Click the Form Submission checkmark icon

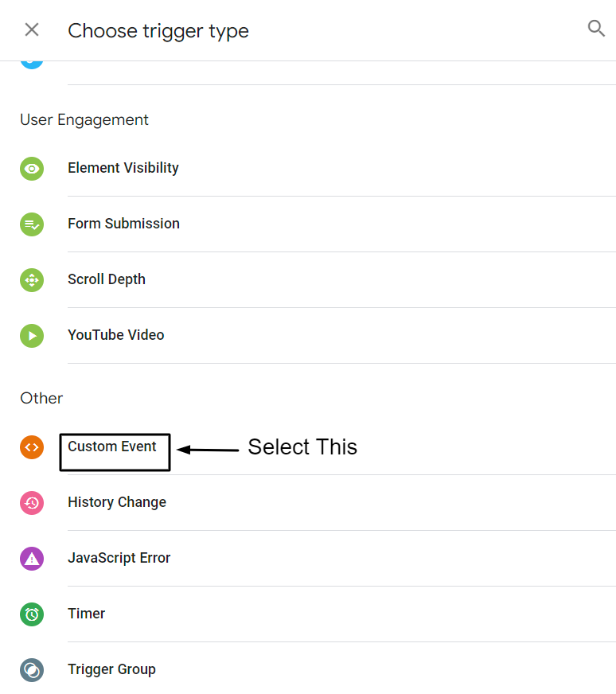click(32, 224)
